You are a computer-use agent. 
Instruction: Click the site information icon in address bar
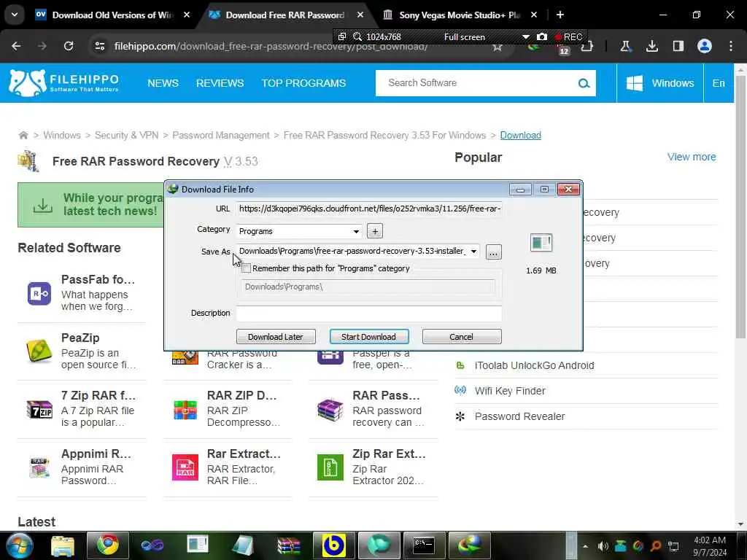point(100,46)
